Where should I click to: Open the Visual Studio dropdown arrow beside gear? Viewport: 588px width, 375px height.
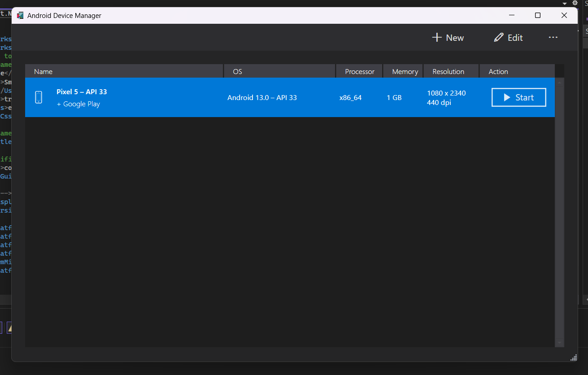pyautogui.click(x=565, y=4)
